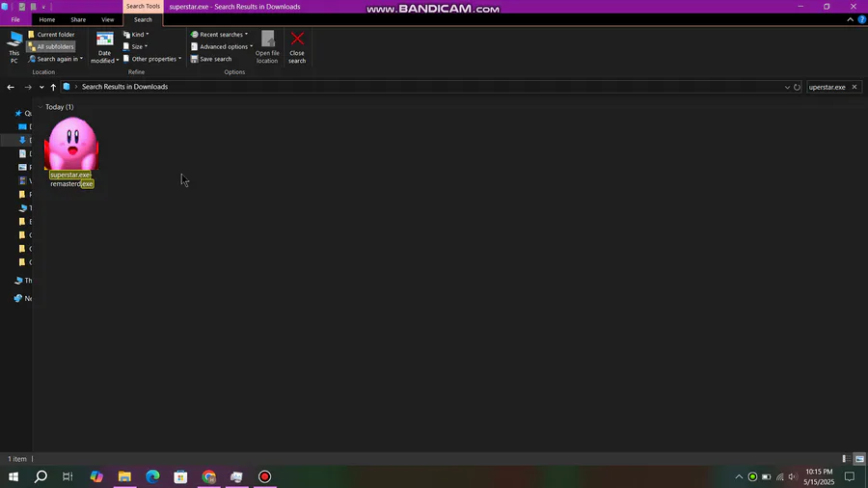
Task: Click the volume speaker tray icon
Action: 793,477
